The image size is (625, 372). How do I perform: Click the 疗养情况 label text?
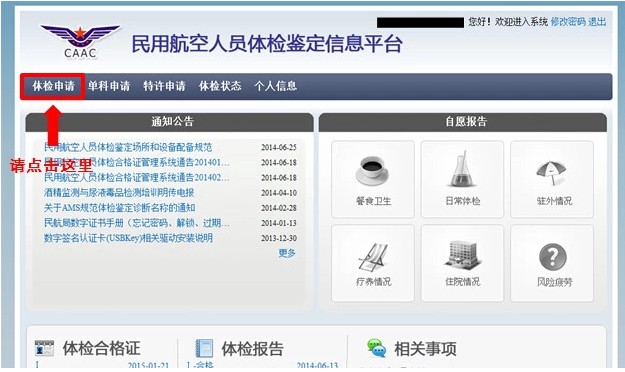pos(373,282)
